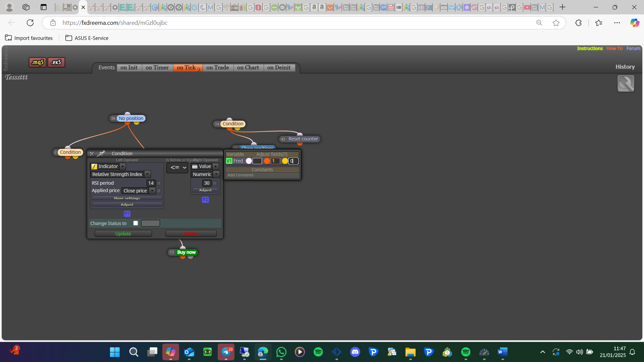This screenshot has height=362, width=644.
Task: Open the Numeric value type dropdown
Action: pos(216,174)
